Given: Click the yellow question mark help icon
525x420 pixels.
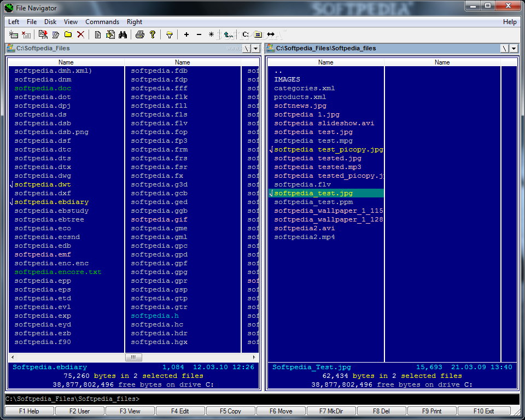Looking at the screenshot, I should (x=153, y=34).
